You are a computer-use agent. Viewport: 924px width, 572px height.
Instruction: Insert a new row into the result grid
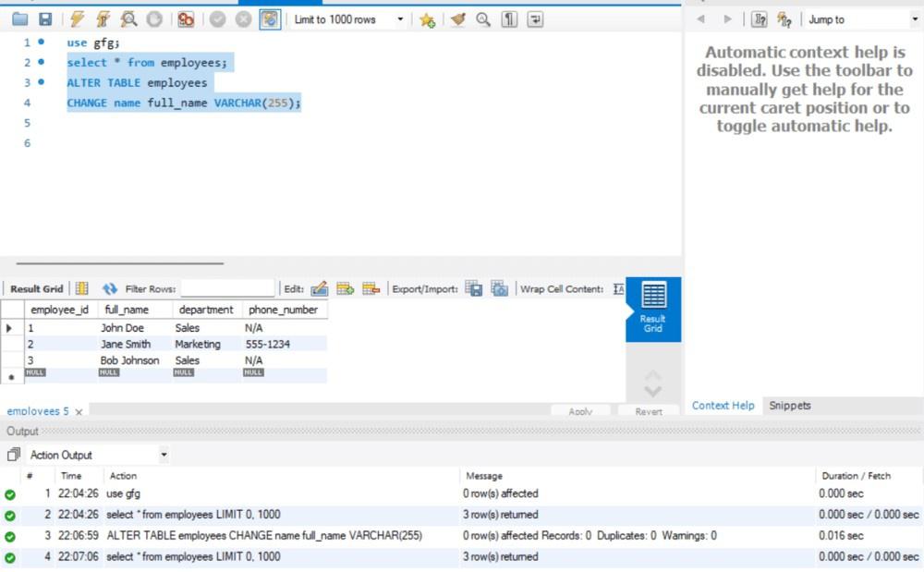[x=344, y=287]
